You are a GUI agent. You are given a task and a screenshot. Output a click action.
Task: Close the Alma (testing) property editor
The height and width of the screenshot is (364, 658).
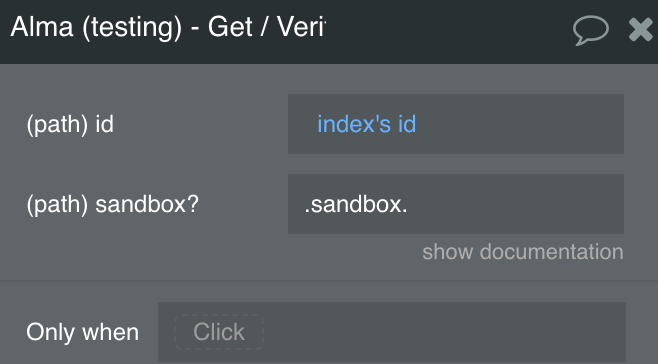(x=640, y=29)
